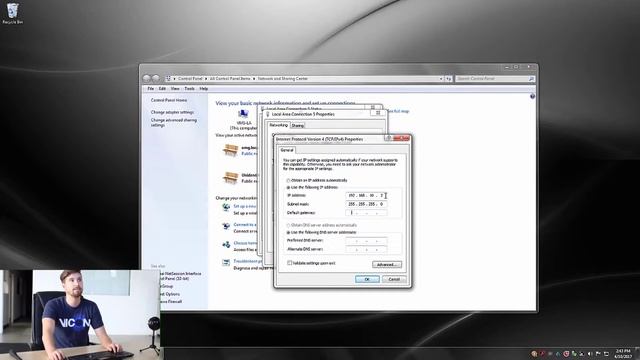Click All Control Panel Items breadcrumb
The height and width of the screenshot is (360, 640).
(230, 78)
